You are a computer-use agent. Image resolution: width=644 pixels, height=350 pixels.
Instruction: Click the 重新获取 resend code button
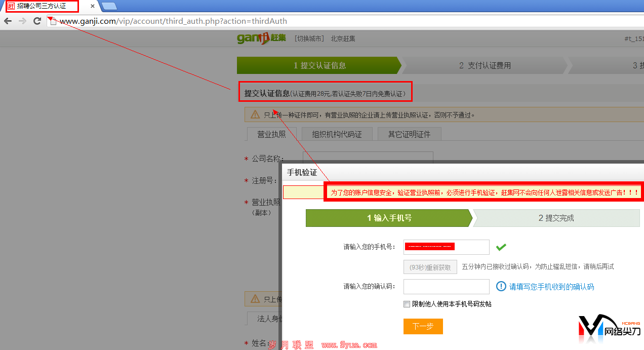(x=430, y=267)
